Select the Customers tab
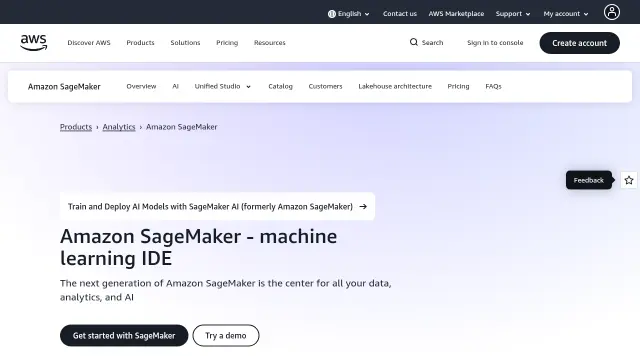 325,87
